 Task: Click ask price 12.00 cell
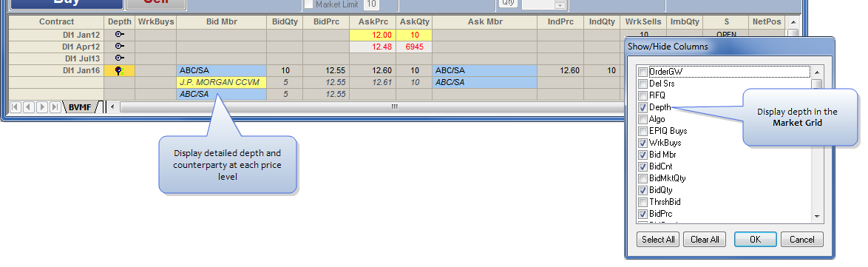(373, 34)
